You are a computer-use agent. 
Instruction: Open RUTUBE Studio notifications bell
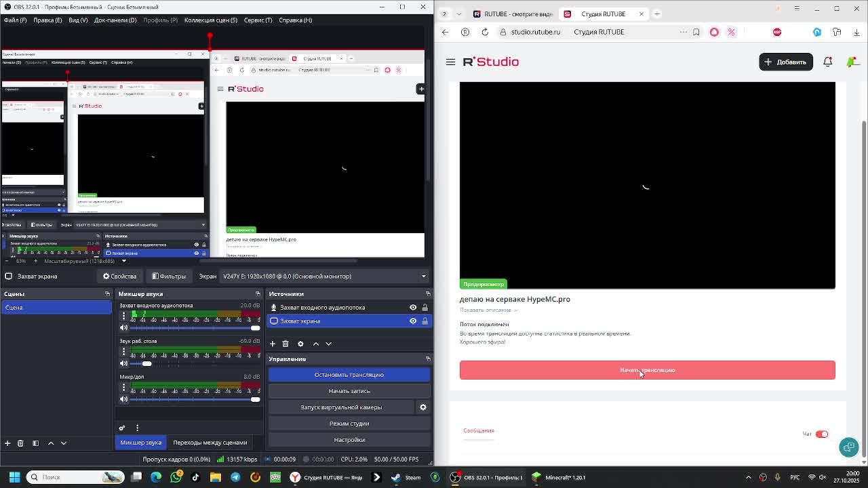click(x=827, y=62)
